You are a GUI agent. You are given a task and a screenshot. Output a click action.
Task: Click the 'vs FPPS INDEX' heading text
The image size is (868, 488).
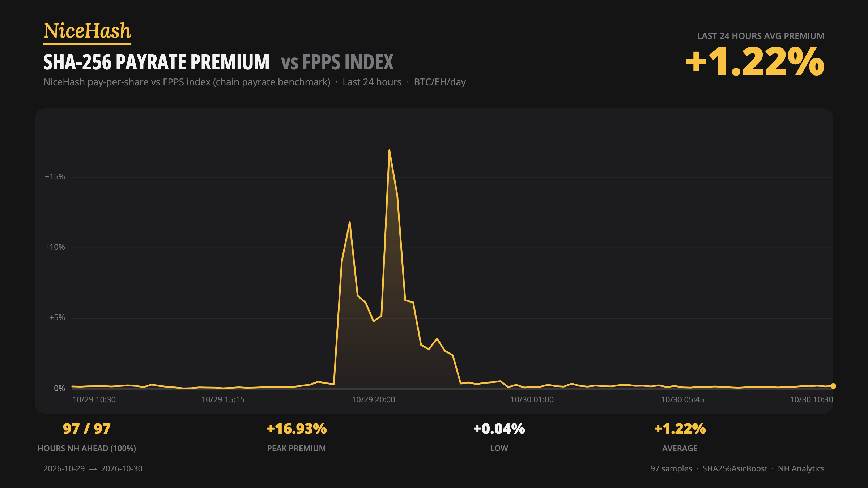pyautogui.click(x=337, y=62)
